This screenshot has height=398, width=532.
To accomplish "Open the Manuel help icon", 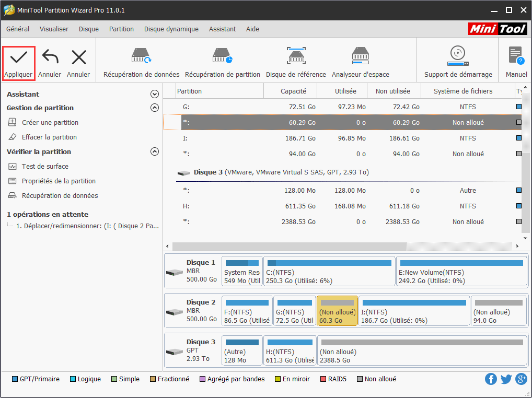I will pos(516,63).
